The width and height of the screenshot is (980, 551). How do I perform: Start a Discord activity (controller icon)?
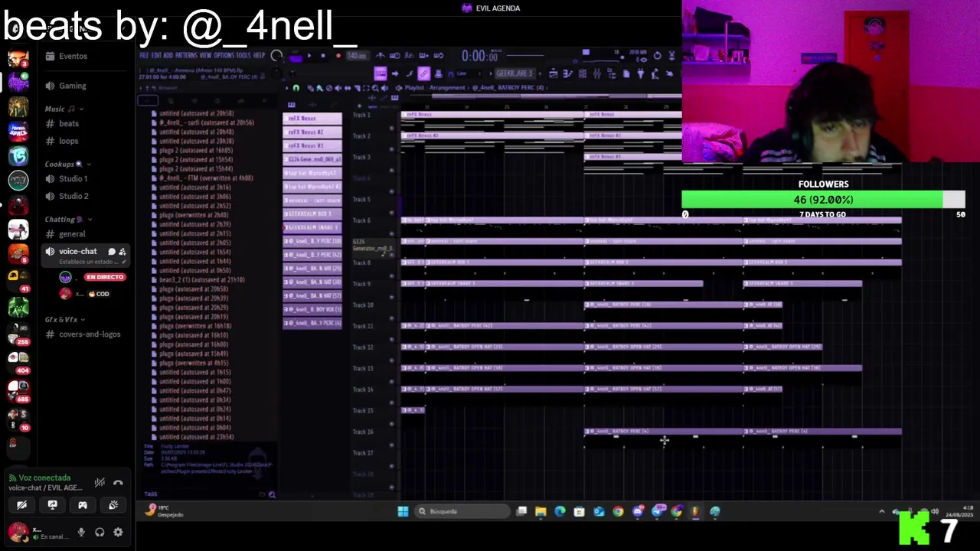click(83, 505)
